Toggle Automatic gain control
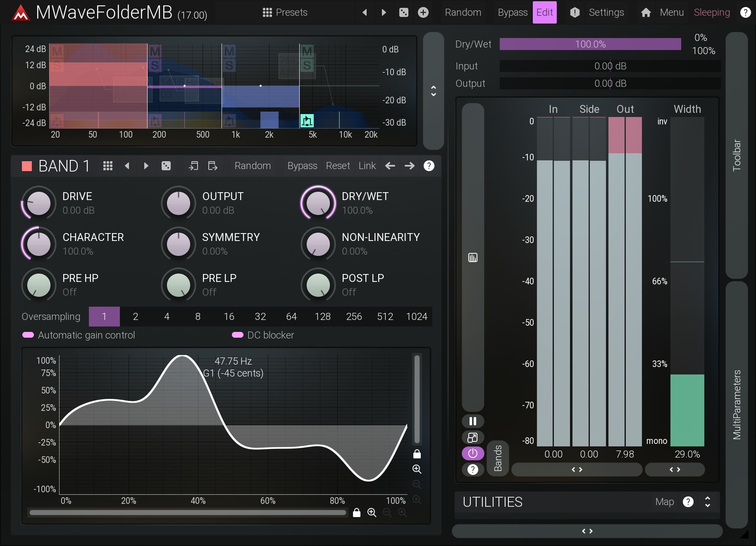 coord(28,335)
